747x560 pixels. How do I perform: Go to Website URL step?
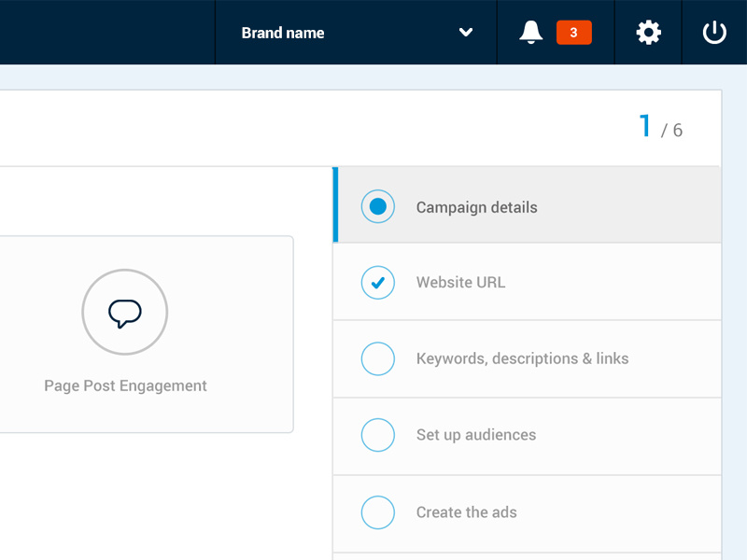pos(527,283)
